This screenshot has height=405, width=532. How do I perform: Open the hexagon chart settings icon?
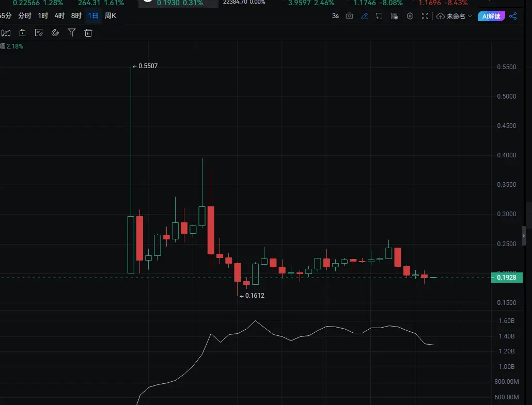coord(410,16)
